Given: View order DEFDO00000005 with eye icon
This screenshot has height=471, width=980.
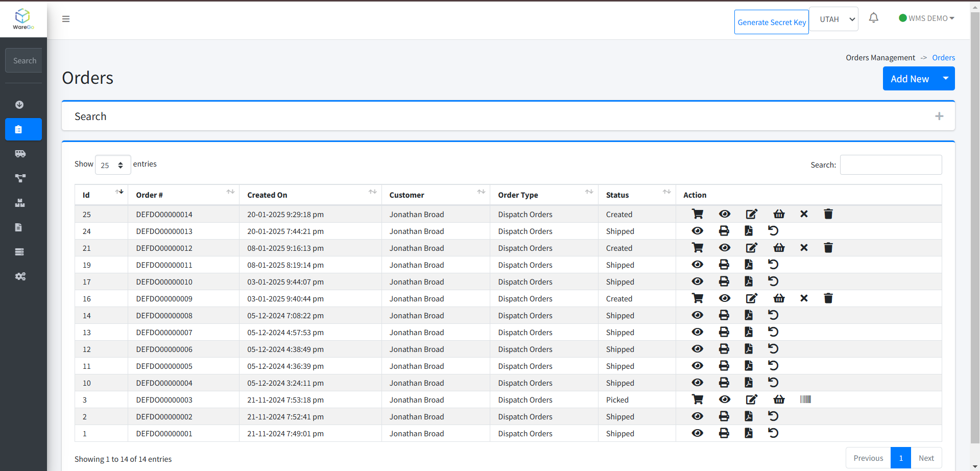Looking at the screenshot, I should pyautogui.click(x=698, y=366).
